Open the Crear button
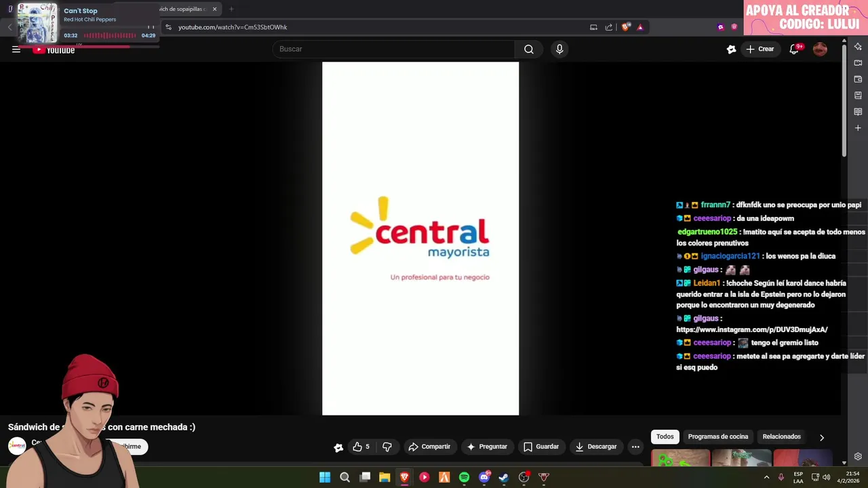Viewport: 868px width, 488px height. (760, 49)
